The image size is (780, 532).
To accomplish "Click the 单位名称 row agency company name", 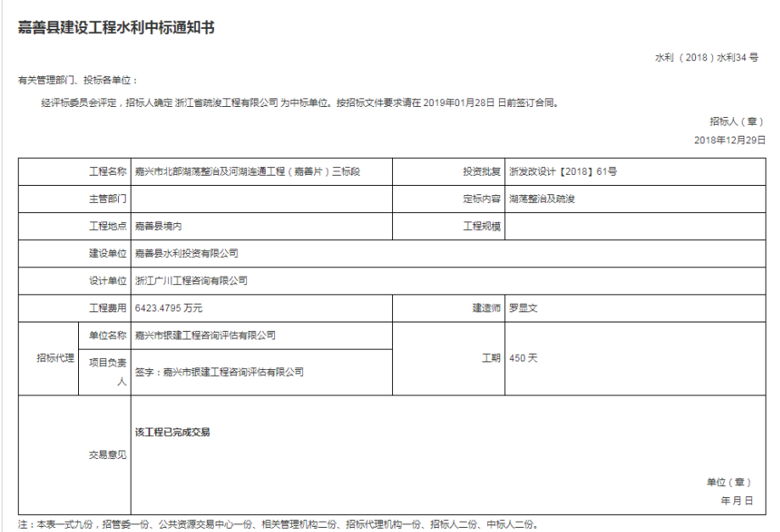I will [x=205, y=336].
